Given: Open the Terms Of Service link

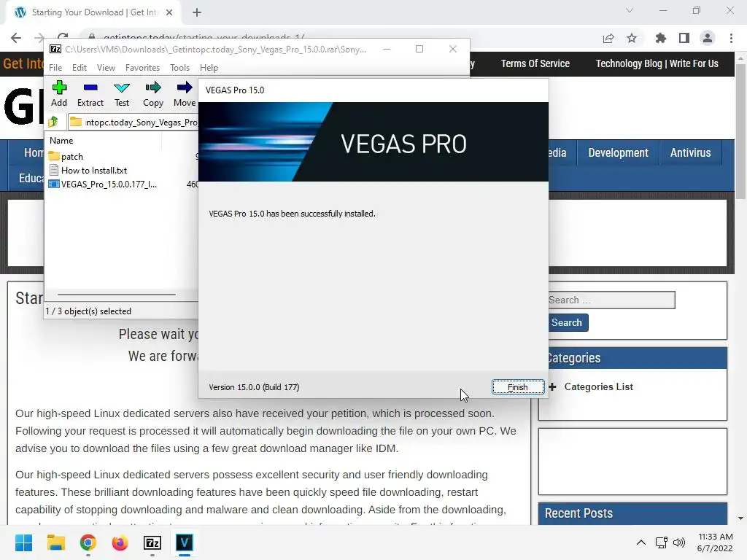Looking at the screenshot, I should tap(535, 63).
